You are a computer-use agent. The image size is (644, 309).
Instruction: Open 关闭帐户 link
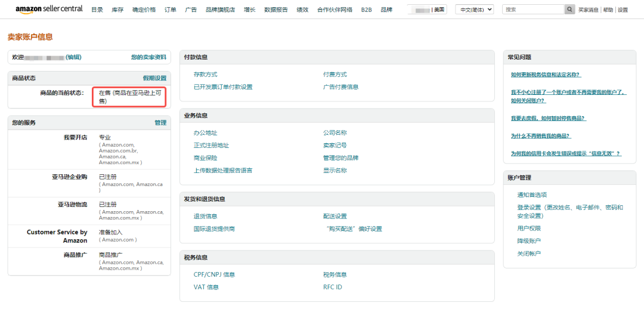tap(529, 253)
